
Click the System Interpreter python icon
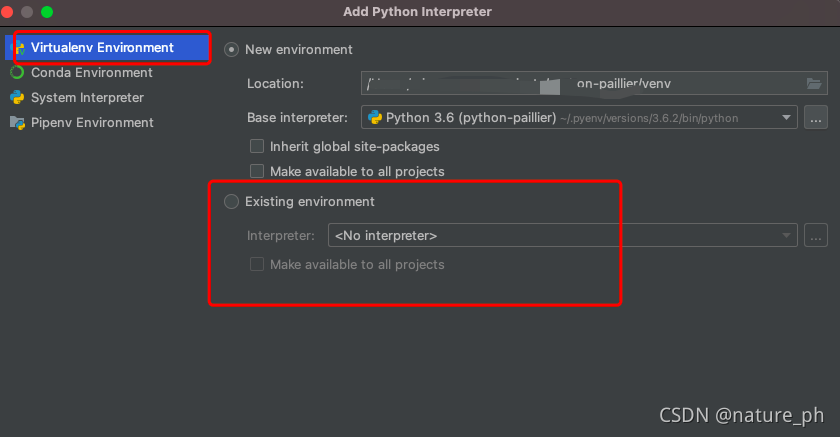(17, 97)
